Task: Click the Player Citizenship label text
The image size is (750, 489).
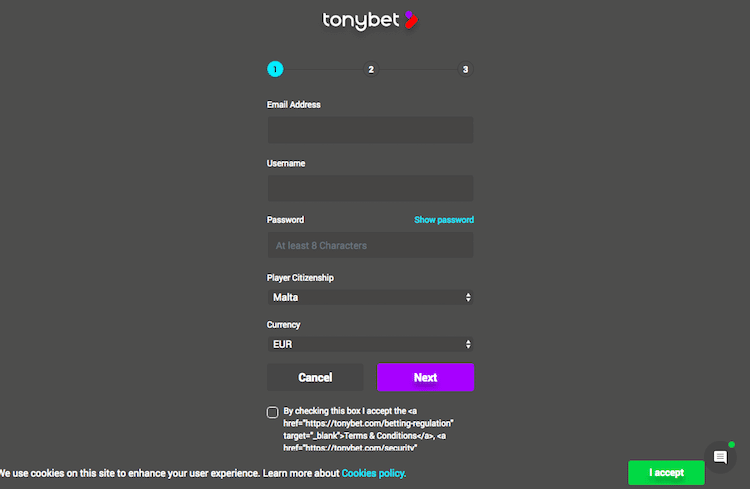Action: [x=300, y=278]
